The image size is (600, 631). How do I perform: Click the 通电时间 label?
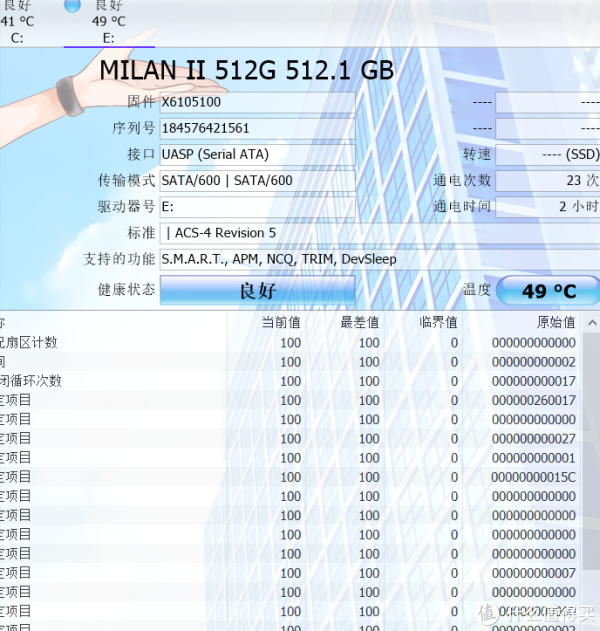pyautogui.click(x=462, y=206)
